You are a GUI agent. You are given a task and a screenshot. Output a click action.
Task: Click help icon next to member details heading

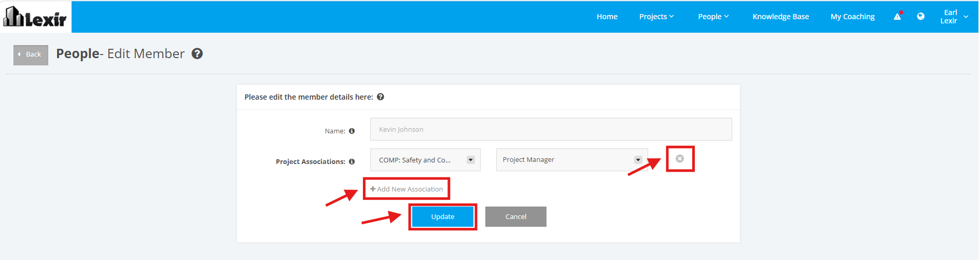[x=381, y=97]
